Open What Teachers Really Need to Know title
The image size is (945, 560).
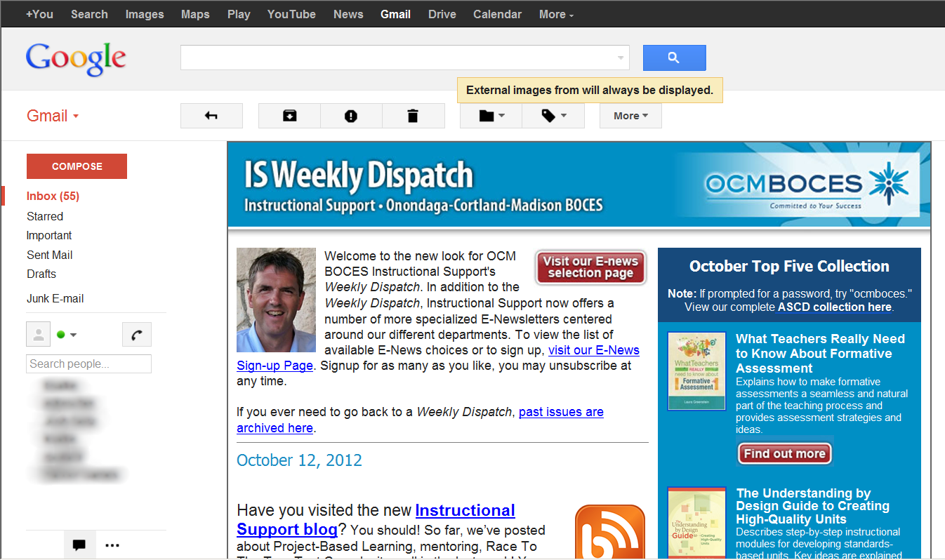click(820, 354)
